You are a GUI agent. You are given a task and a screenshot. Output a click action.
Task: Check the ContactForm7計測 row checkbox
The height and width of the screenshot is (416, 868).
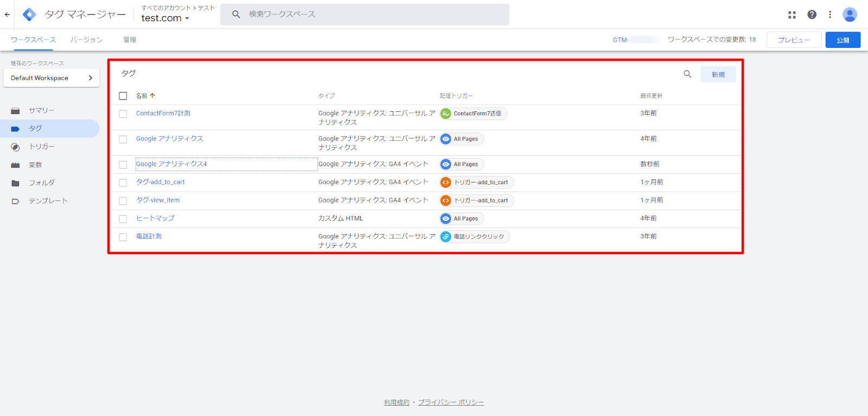coord(123,114)
